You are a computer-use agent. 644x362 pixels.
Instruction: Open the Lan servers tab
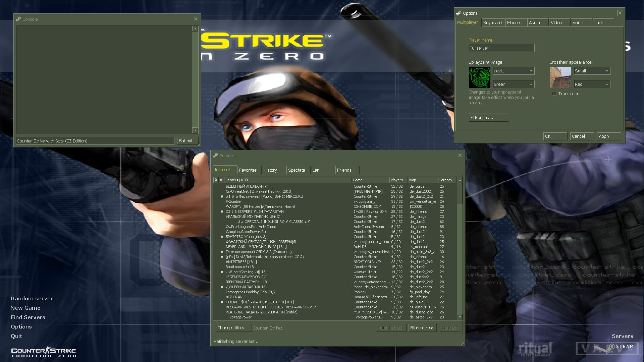[x=323, y=170]
